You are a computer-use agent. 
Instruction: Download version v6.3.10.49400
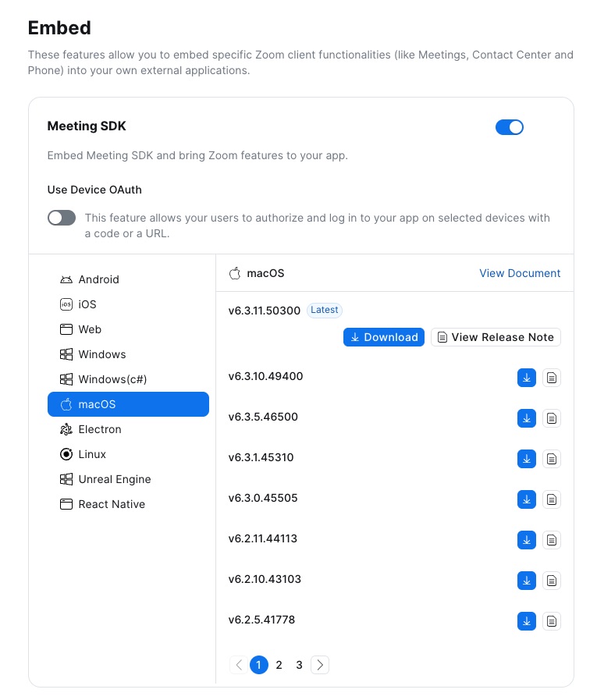527,378
